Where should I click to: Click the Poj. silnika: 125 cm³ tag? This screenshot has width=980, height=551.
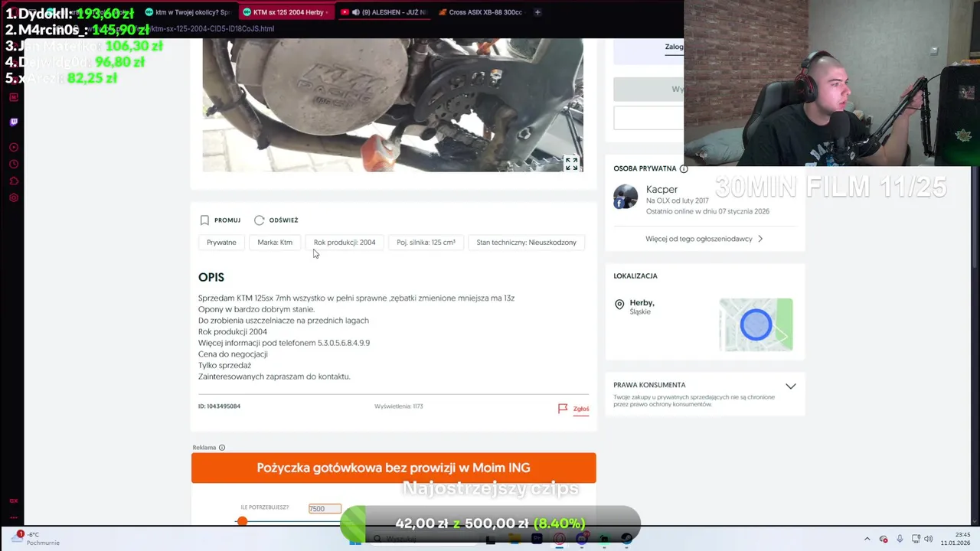point(426,243)
